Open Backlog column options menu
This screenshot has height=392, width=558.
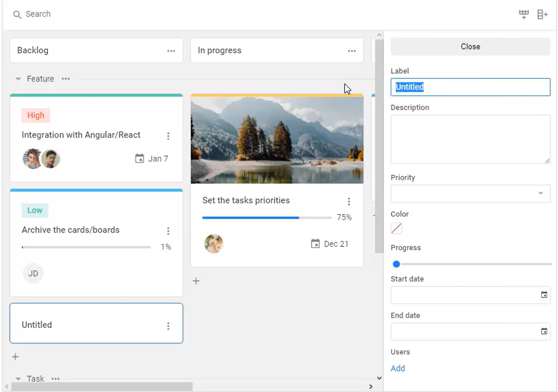coord(171,51)
